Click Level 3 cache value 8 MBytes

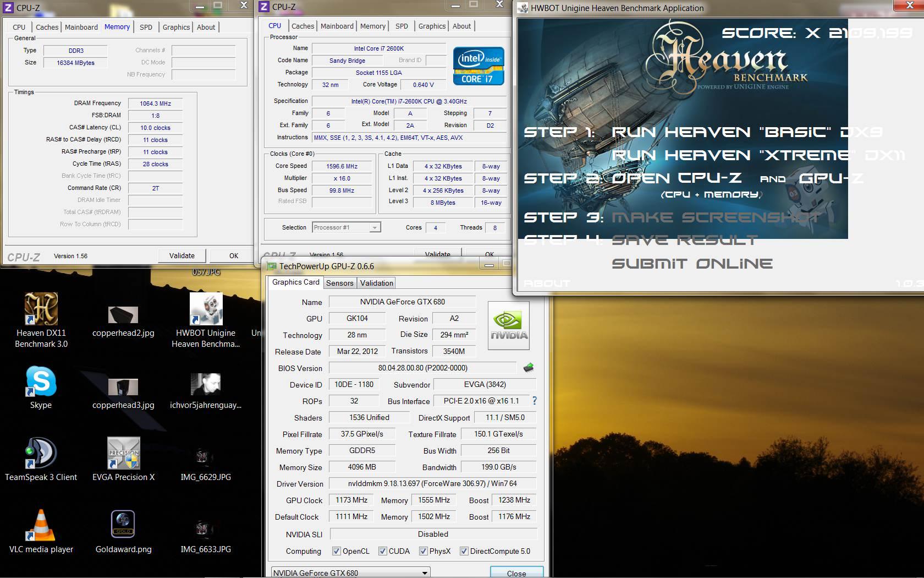[443, 203]
